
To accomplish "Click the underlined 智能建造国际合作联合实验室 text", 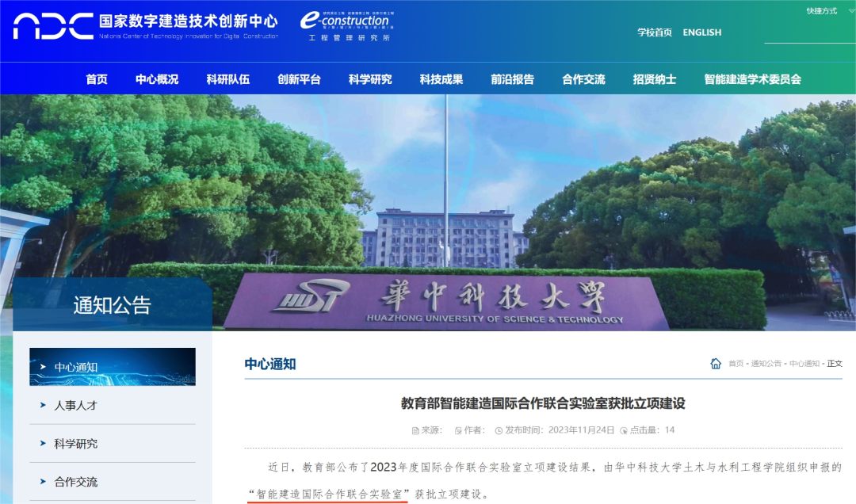I will (x=329, y=494).
